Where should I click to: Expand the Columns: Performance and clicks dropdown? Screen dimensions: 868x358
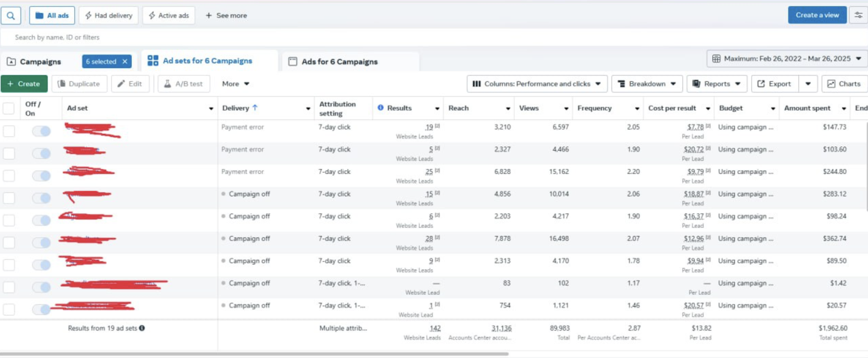(537, 84)
